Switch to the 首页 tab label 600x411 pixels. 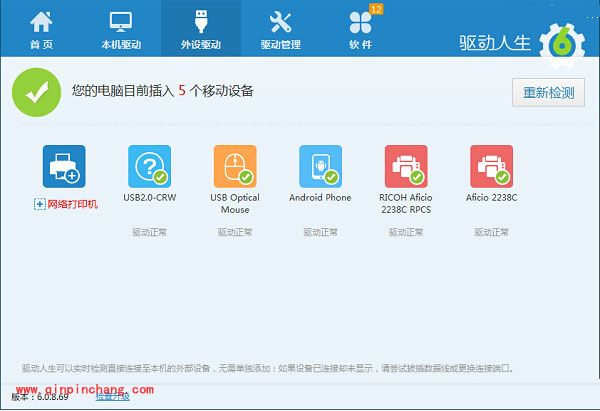pos(41,45)
